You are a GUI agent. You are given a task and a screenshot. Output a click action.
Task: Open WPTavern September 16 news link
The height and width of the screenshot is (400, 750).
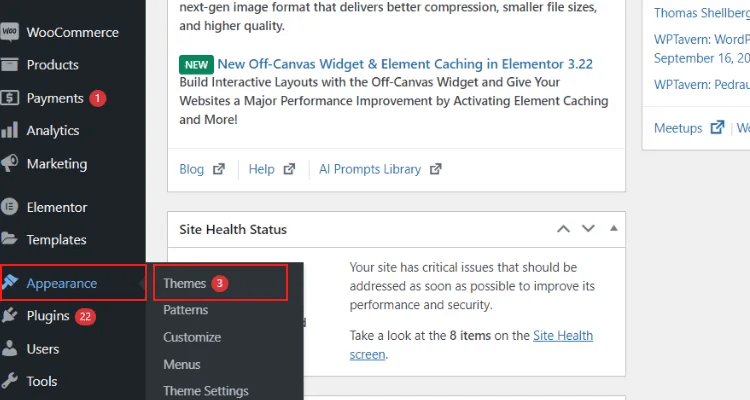click(x=702, y=48)
